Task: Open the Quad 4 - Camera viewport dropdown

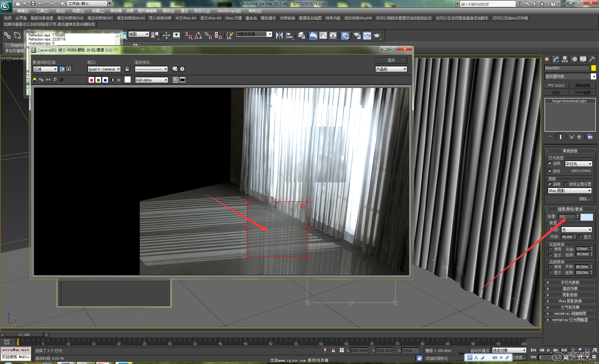Action: coord(104,69)
